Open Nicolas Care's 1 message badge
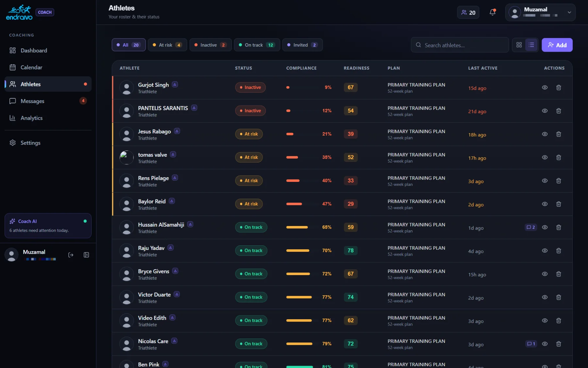The width and height of the screenshot is (588, 368). (531, 344)
